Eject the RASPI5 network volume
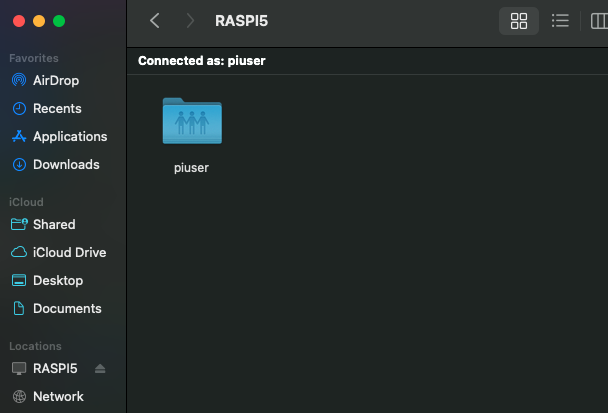Screen dimensions: 608x413 pyautogui.click(x=100, y=368)
